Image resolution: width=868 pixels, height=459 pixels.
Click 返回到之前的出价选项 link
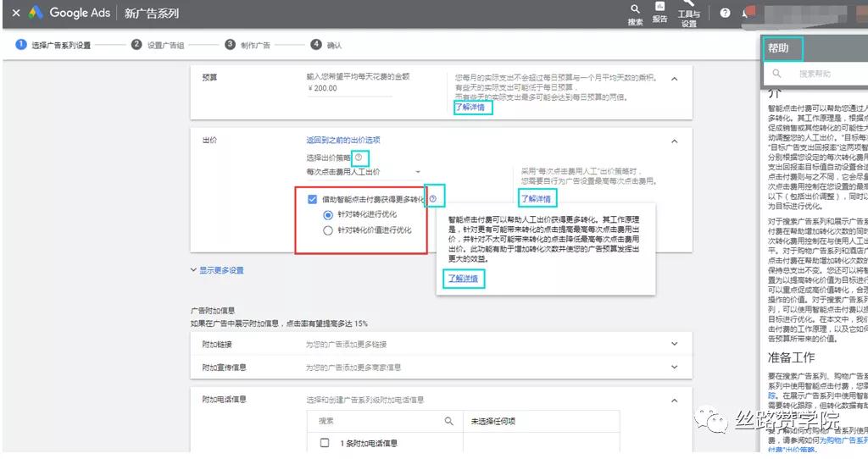point(343,141)
